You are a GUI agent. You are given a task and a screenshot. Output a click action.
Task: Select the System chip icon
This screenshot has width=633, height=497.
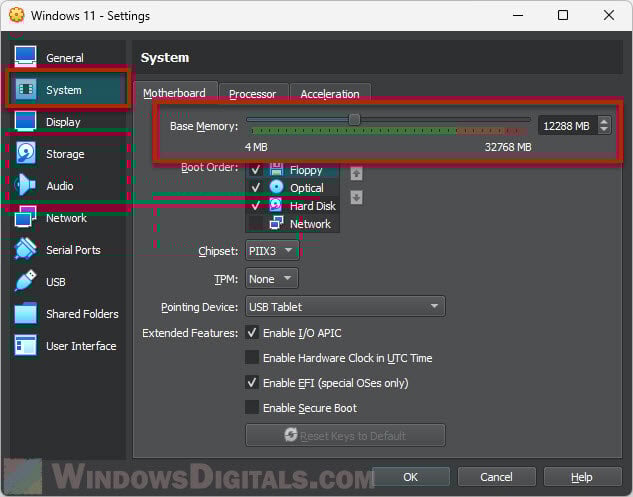(x=26, y=89)
